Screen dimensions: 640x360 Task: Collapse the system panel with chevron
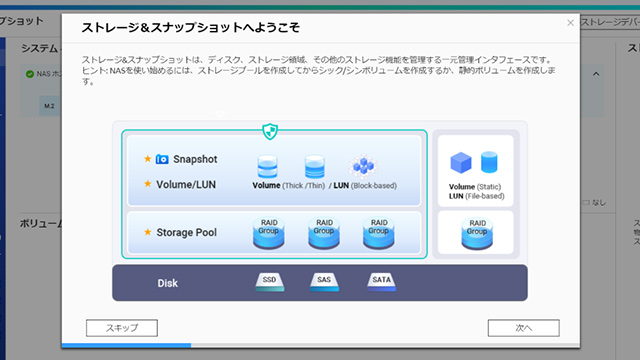tap(596, 74)
